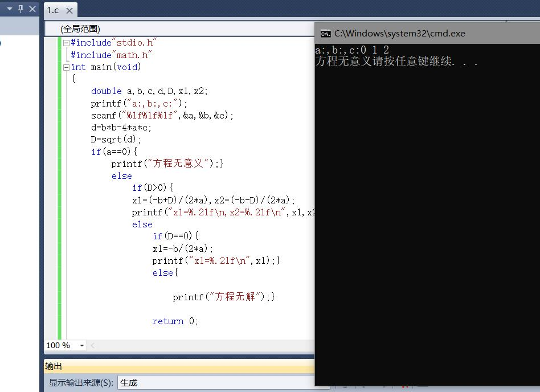Click the printf("方程无意义") line
The height and width of the screenshot is (392, 540).
tap(167, 164)
